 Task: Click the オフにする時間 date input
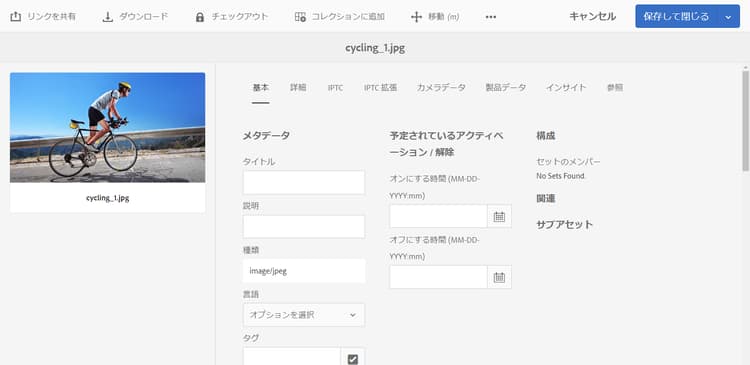pyautogui.click(x=438, y=277)
